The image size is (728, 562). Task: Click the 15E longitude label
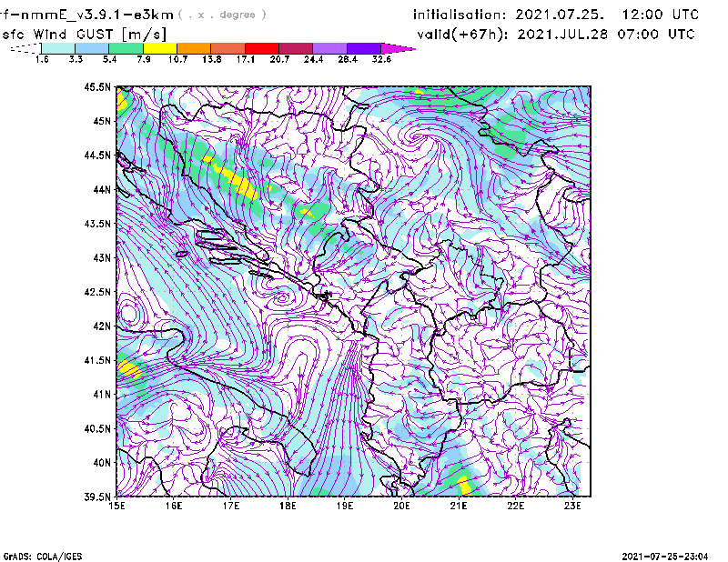(116, 506)
